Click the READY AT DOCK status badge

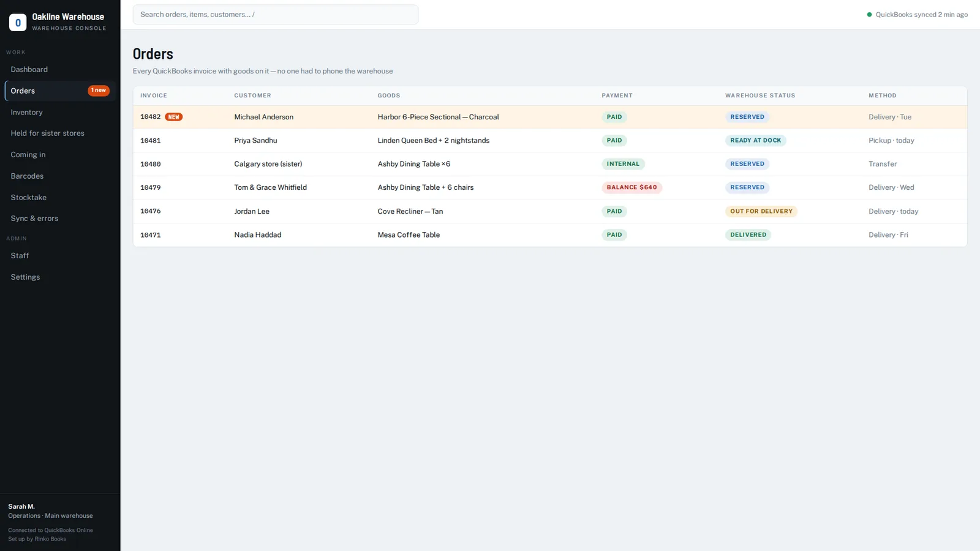pyautogui.click(x=756, y=141)
